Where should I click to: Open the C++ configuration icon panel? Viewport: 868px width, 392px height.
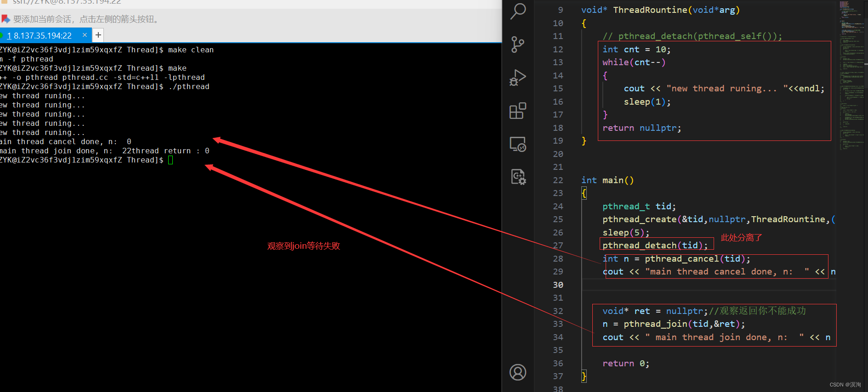[x=518, y=177]
